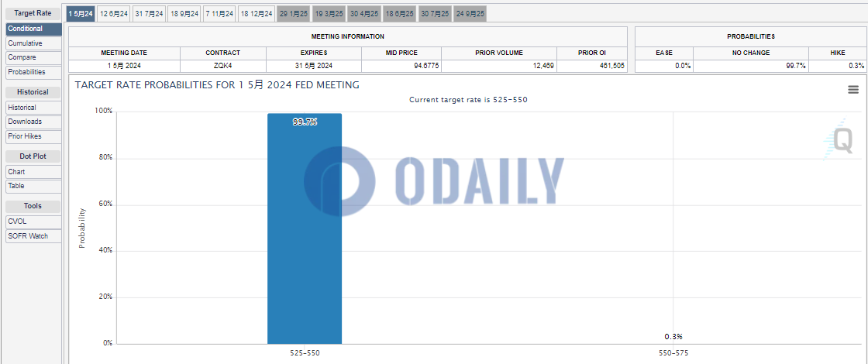Open the Historical data view
868x364 pixels.
33,108
